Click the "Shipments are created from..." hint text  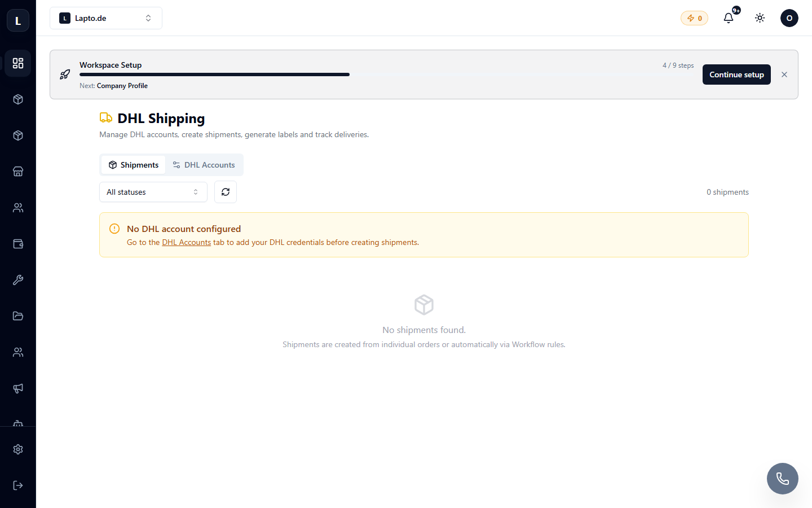pos(424,344)
